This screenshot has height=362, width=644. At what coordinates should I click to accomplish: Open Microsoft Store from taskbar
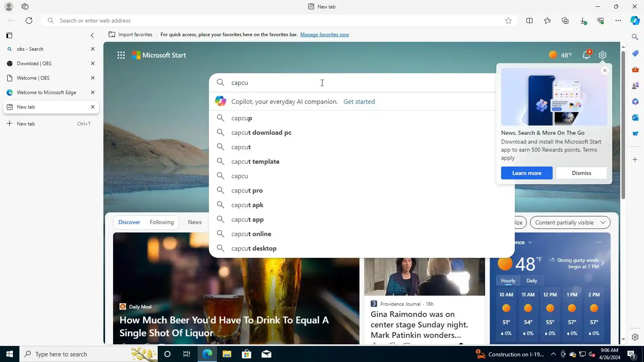(x=246, y=354)
